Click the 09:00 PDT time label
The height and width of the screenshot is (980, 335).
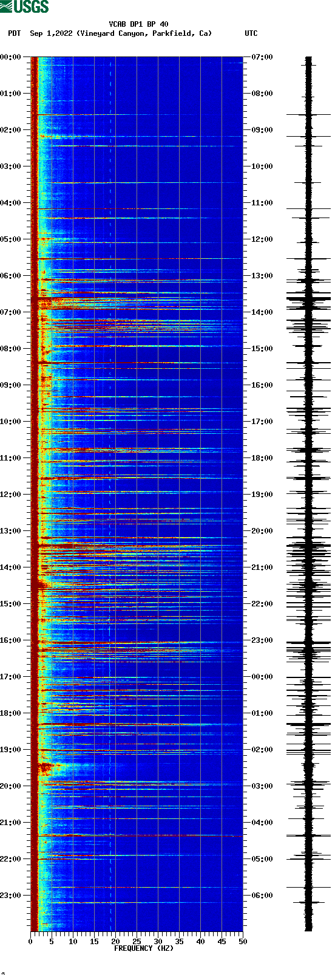click(11, 385)
